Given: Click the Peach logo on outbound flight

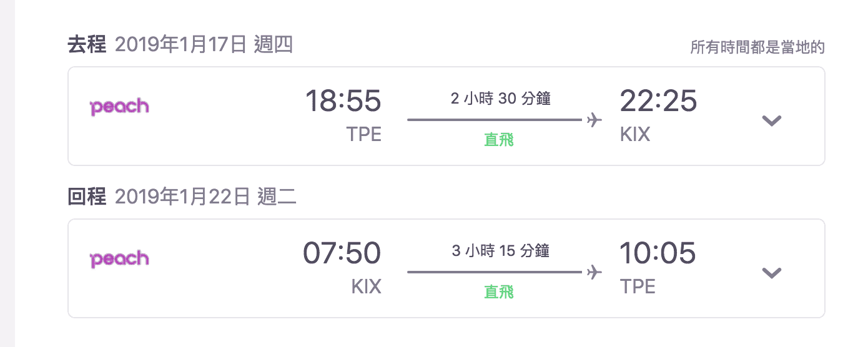Looking at the screenshot, I should point(119,107).
